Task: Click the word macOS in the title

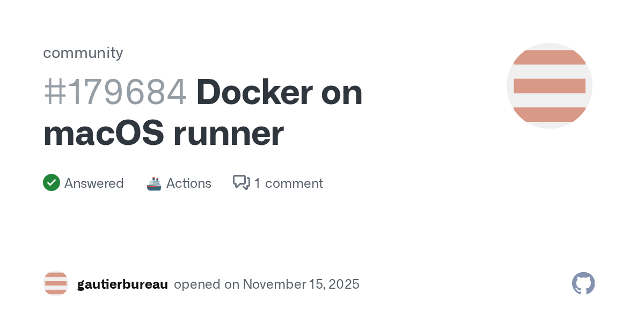Action: click(x=104, y=134)
